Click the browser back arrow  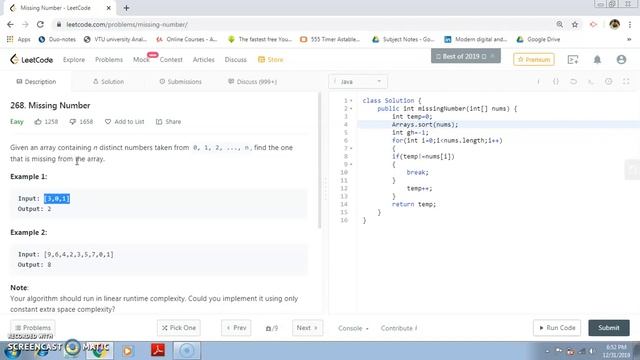point(10,24)
